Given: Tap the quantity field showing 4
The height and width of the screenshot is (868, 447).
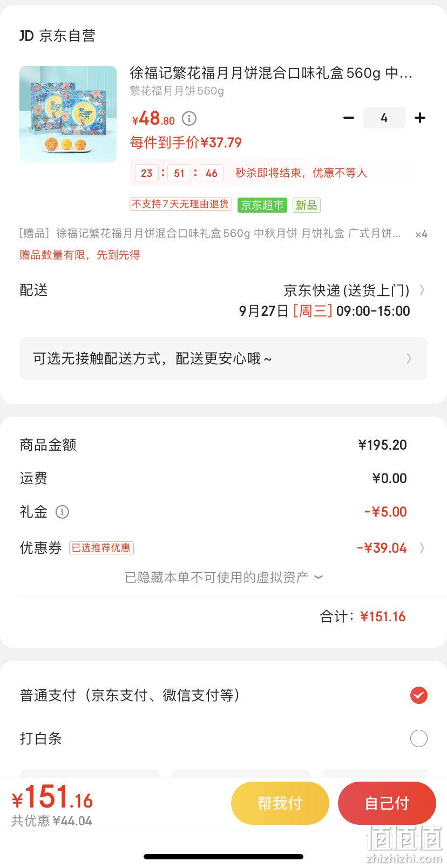Looking at the screenshot, I should coord(384,118).
